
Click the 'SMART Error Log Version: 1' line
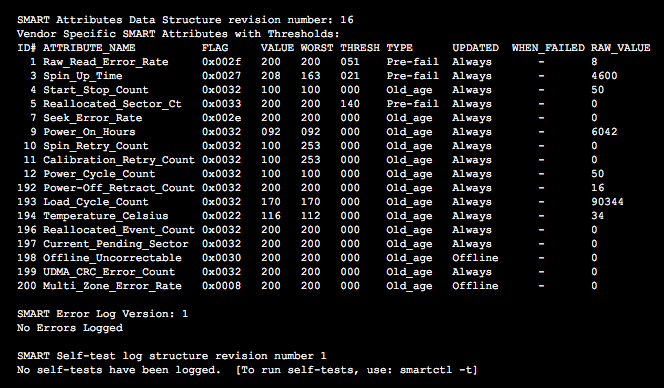tap(102, 314)
